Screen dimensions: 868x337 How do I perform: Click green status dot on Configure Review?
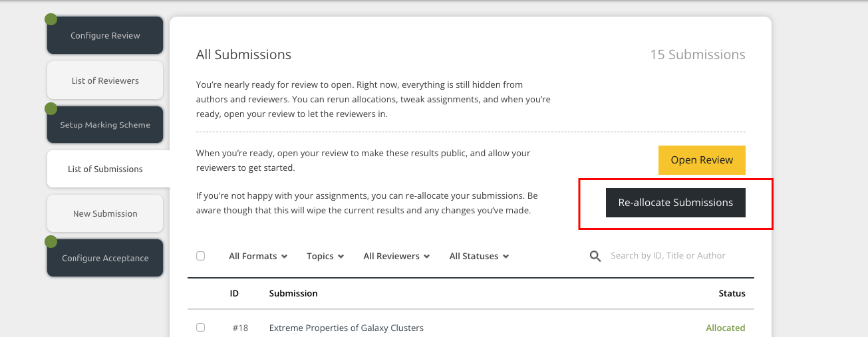51,19
